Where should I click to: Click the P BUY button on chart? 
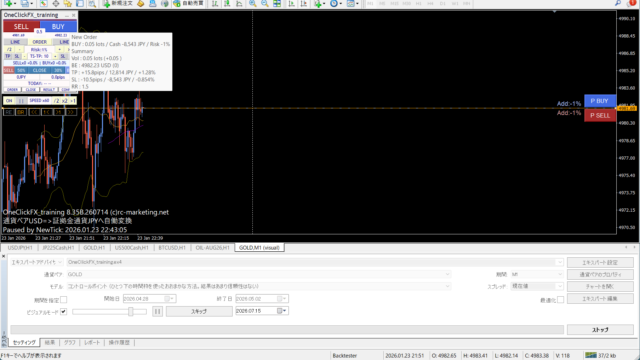click(600, 101)
